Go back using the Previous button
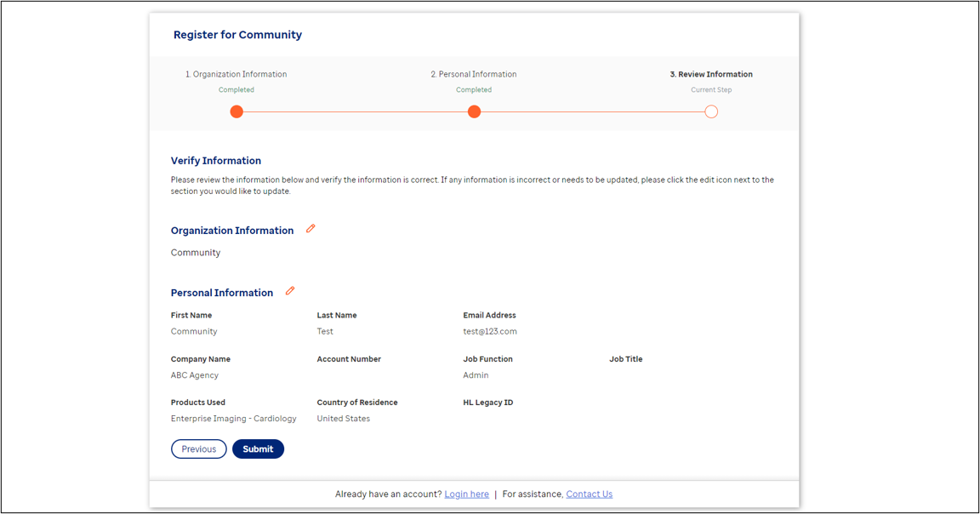980x514 pixels. point(198,448)
